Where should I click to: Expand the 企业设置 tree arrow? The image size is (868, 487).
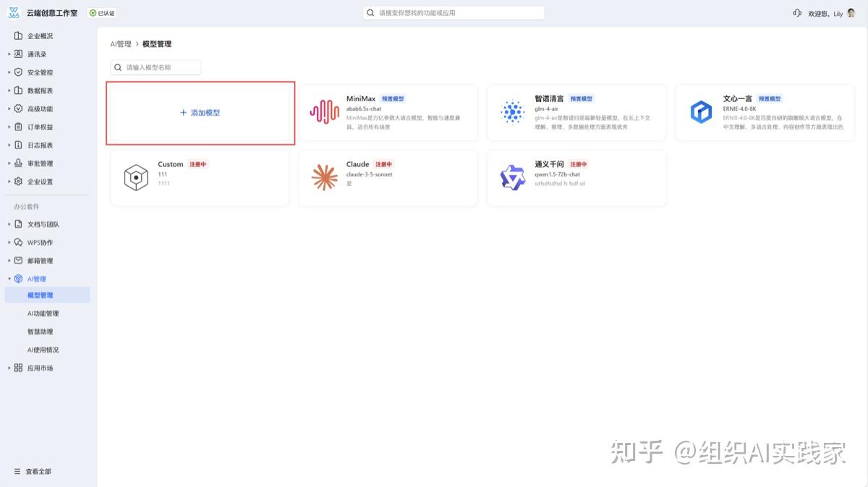point(9,182)
